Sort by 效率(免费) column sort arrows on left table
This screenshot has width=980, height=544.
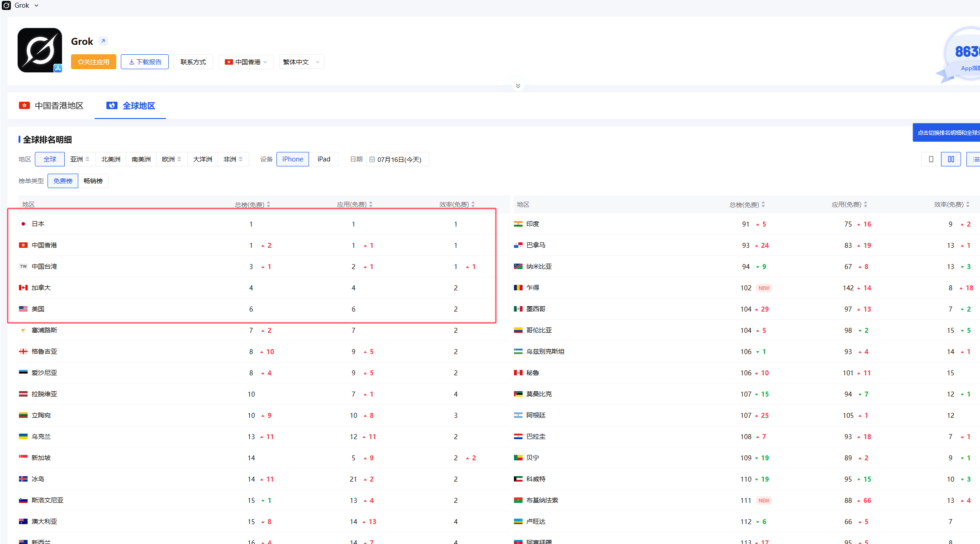pos(473,205)
